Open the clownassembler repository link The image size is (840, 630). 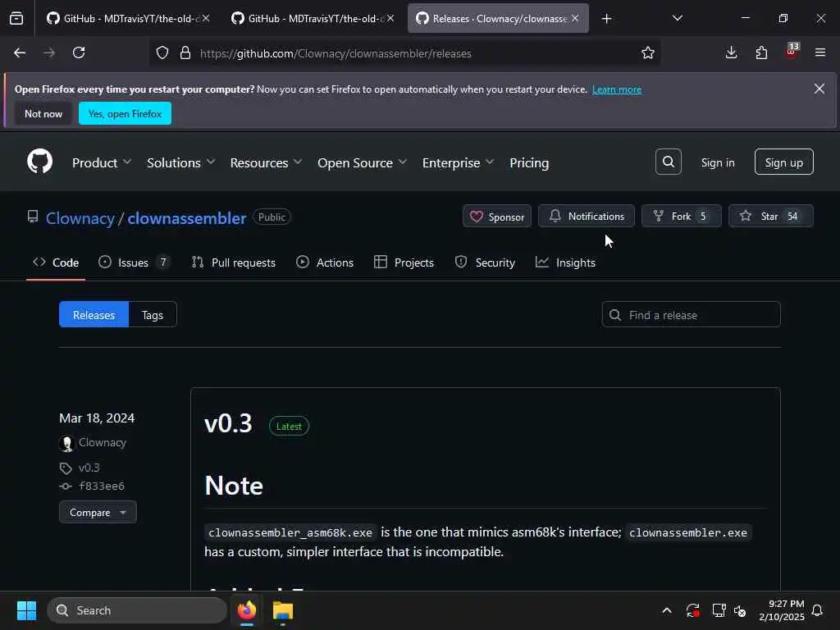click(186, 218)
